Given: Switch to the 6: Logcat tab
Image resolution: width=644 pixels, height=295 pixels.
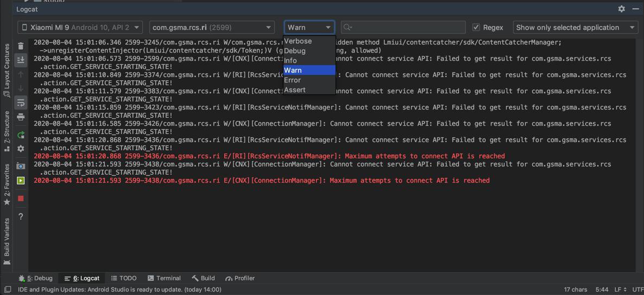Looking at the screenshot, I should [x=82, y=278].
